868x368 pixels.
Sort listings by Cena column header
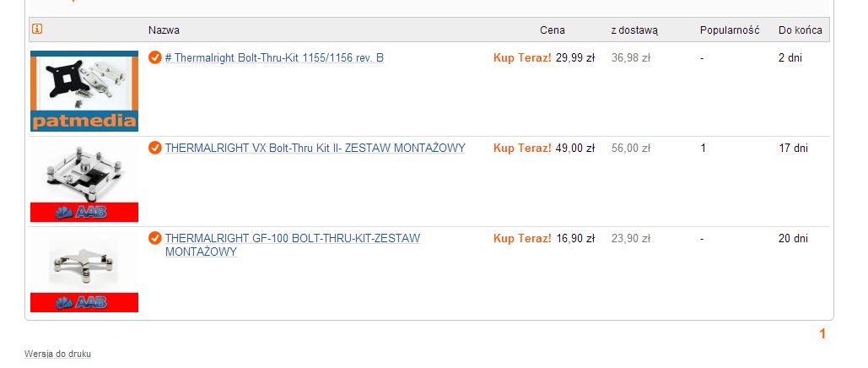coord(553,30)
